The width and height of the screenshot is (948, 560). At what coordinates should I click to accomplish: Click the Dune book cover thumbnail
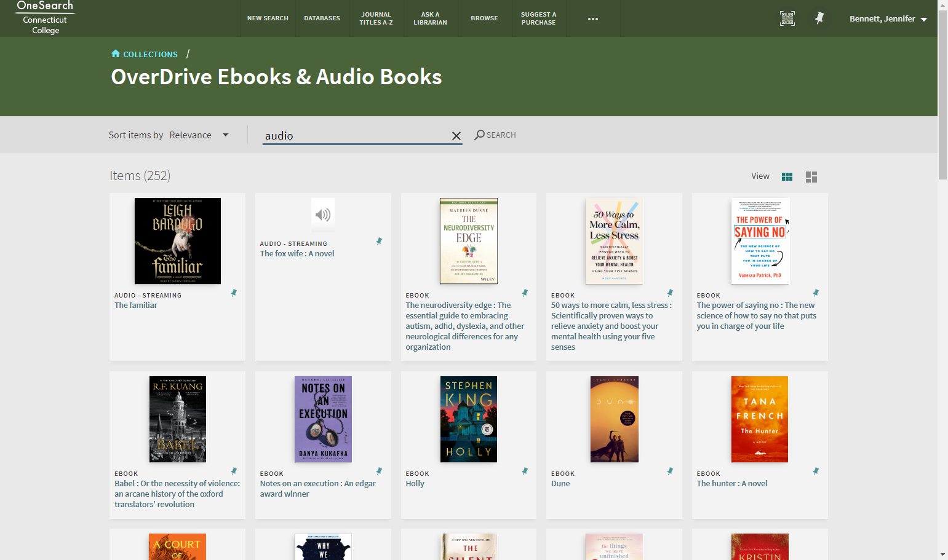coord(615,419)
